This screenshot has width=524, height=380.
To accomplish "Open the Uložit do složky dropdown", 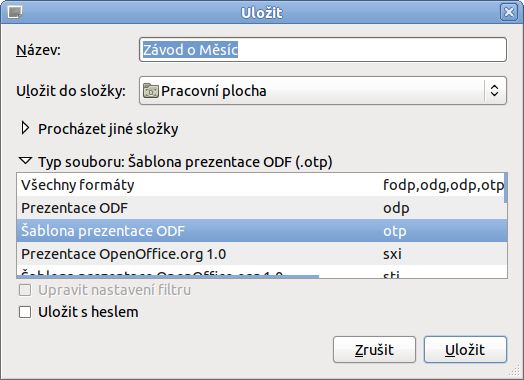I will 323,91.
